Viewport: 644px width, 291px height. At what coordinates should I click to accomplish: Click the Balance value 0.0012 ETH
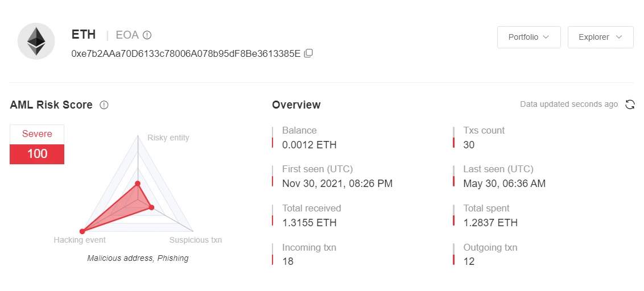(309, 145)
